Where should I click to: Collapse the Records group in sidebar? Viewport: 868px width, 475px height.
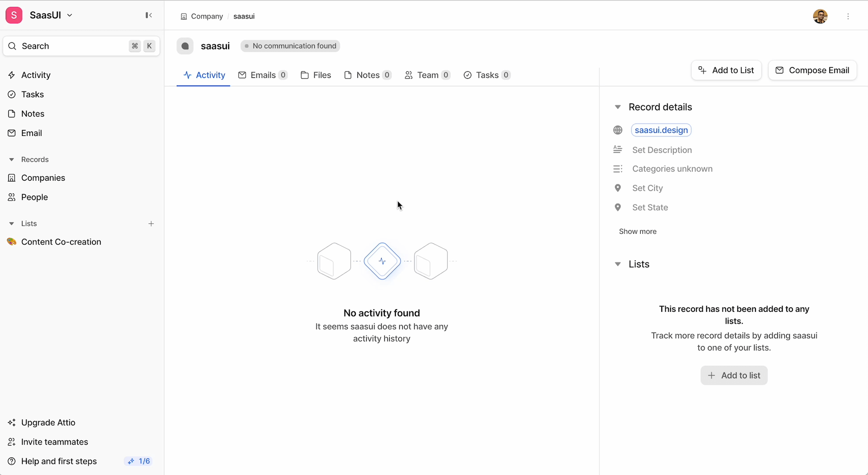coord(12,160)
